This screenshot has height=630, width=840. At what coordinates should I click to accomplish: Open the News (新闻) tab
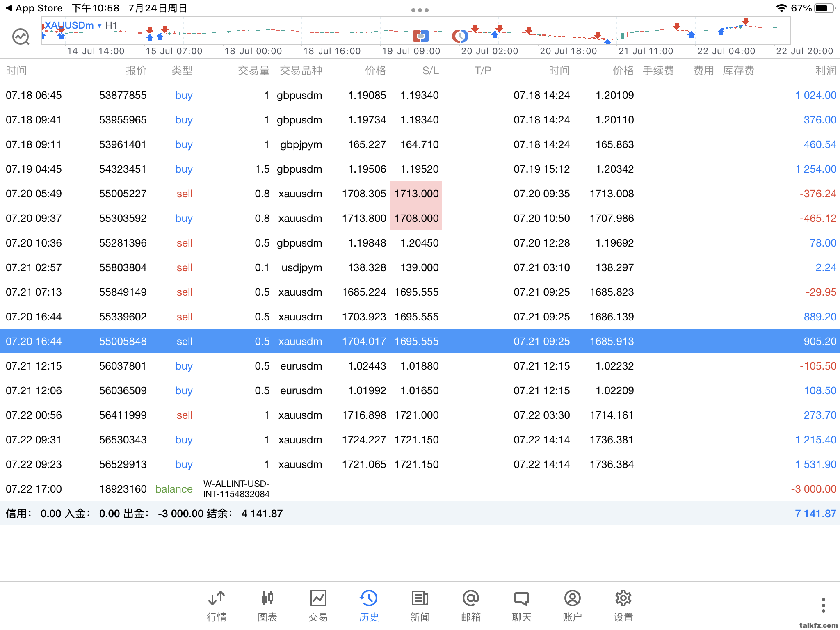click(x=420, y=606)
